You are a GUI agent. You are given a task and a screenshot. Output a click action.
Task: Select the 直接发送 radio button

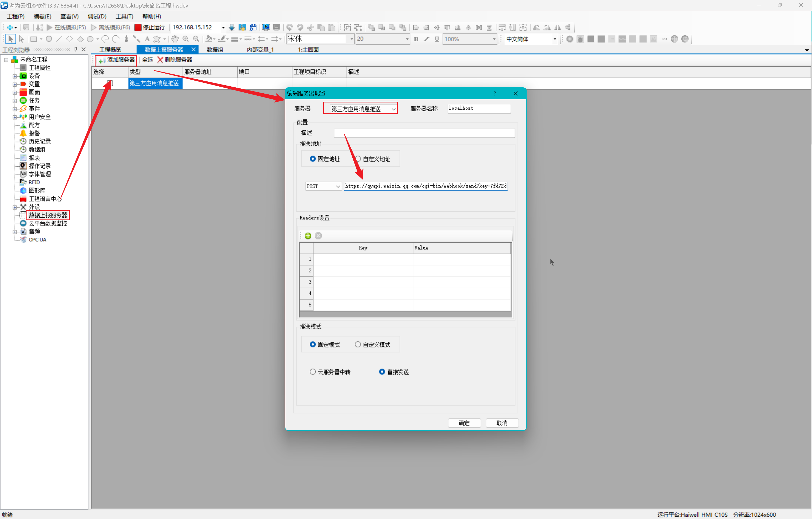[x=382, y=372]
